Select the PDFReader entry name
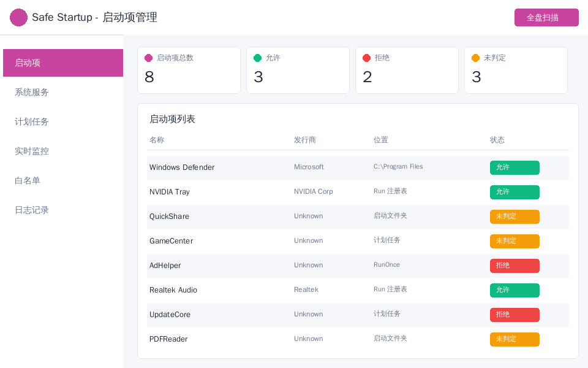The image size is (588, 368). 168,339
